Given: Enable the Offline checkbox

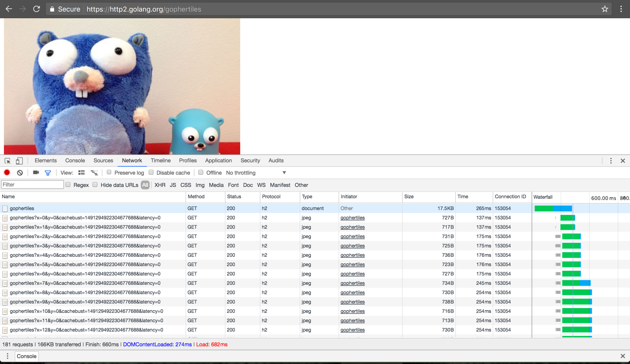Looking at the screenshot, I should coord(201,172).
